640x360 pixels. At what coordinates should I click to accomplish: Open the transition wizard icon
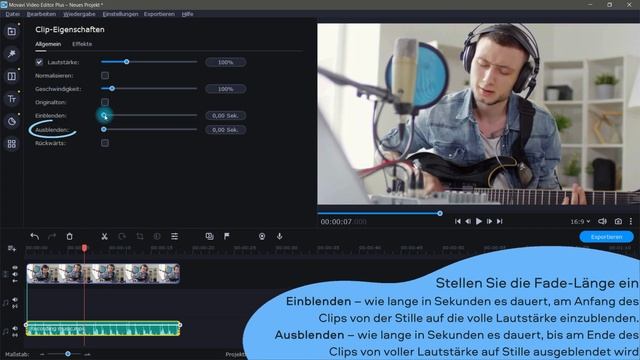pyautogui.click(x=209, y=236)
